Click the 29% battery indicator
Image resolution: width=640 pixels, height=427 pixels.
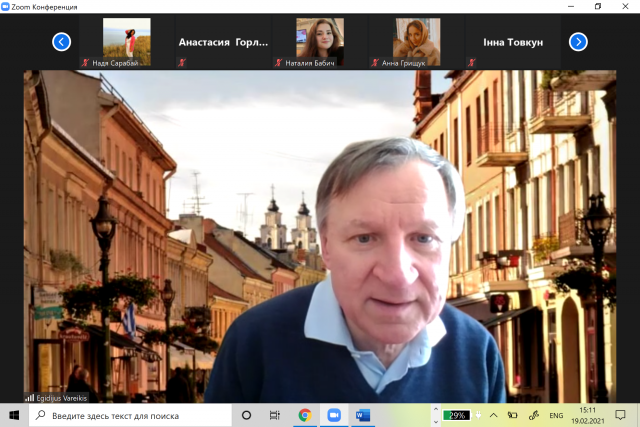(457, 415)
